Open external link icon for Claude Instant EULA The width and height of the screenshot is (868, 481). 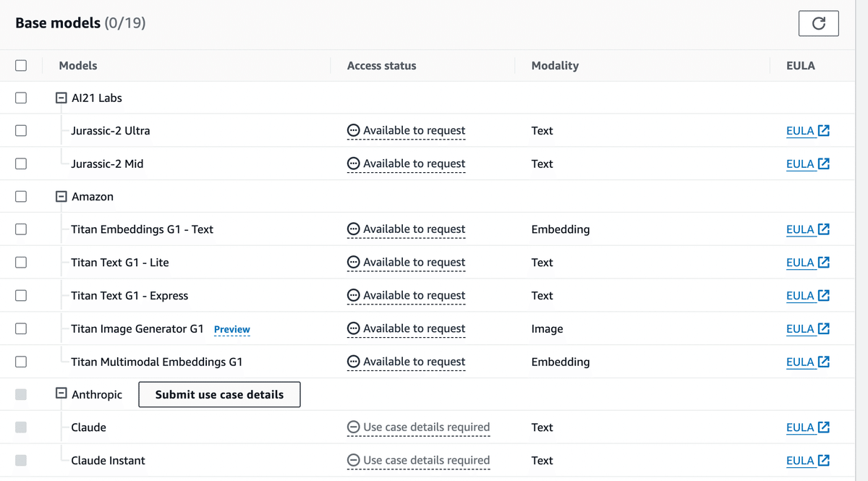click(824, 460)
